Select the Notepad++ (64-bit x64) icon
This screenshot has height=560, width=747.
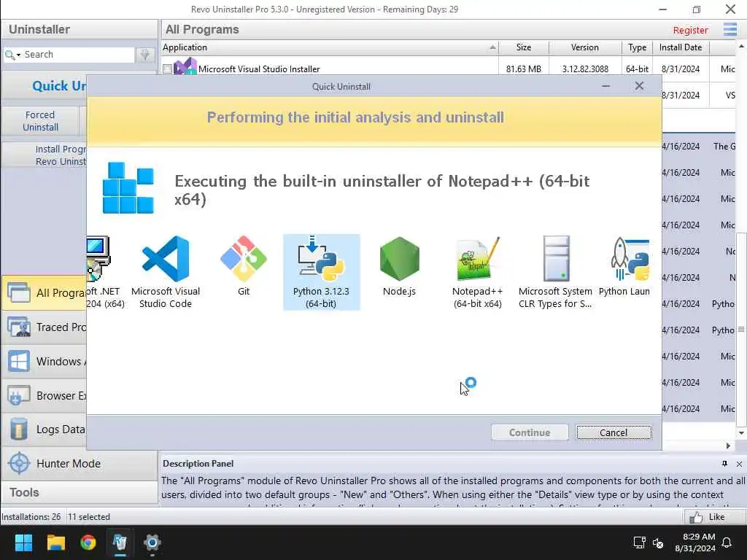[x=477, y=259]
